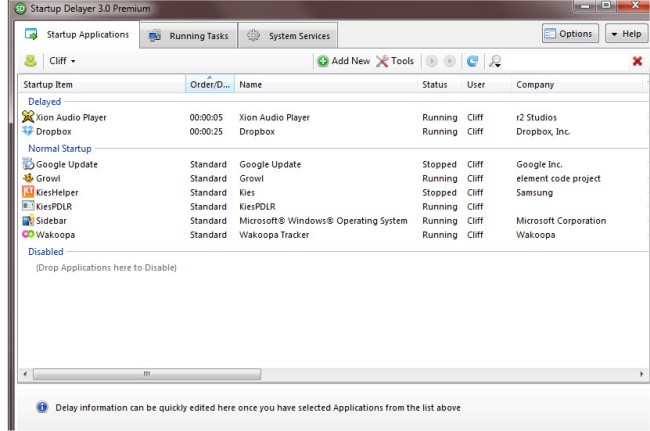Click the Xion Audio Player icon
Screen dimensions: 650x431
[28, 117]
